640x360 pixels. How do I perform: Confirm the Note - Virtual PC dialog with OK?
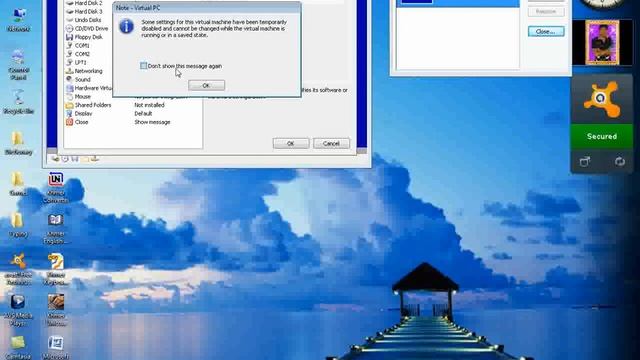pos(206,85)
